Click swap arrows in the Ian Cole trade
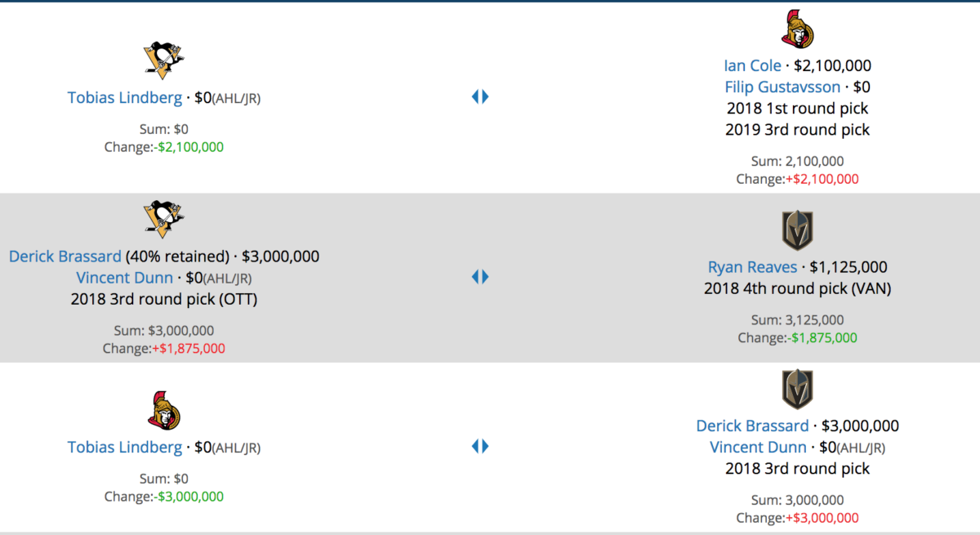980x535 pixels. click(x=480, y=97)
